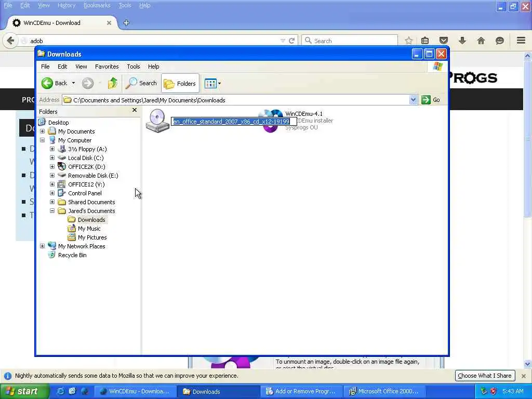The image size is (532, 399).
Task: Open the Firefox hamburger menu
Action: coord(521,41)
